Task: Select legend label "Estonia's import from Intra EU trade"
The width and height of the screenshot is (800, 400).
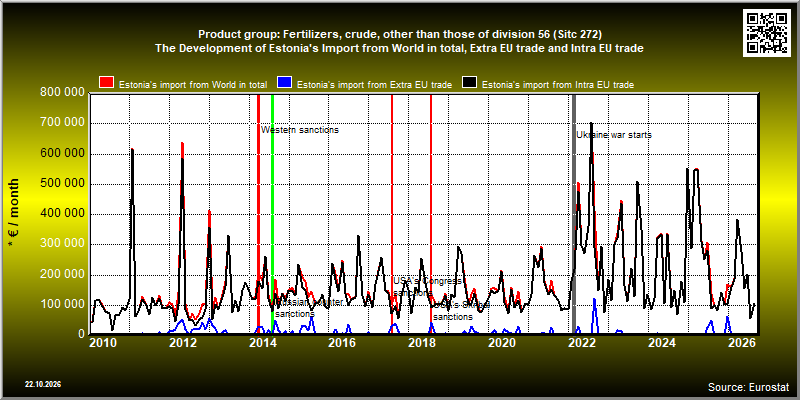Action: tap(558, 85)
